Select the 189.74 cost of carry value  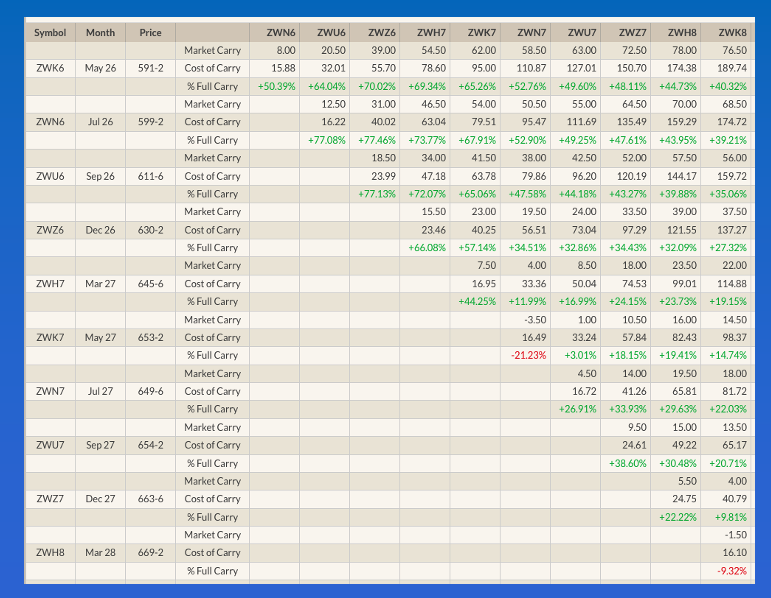coord(732,68)
